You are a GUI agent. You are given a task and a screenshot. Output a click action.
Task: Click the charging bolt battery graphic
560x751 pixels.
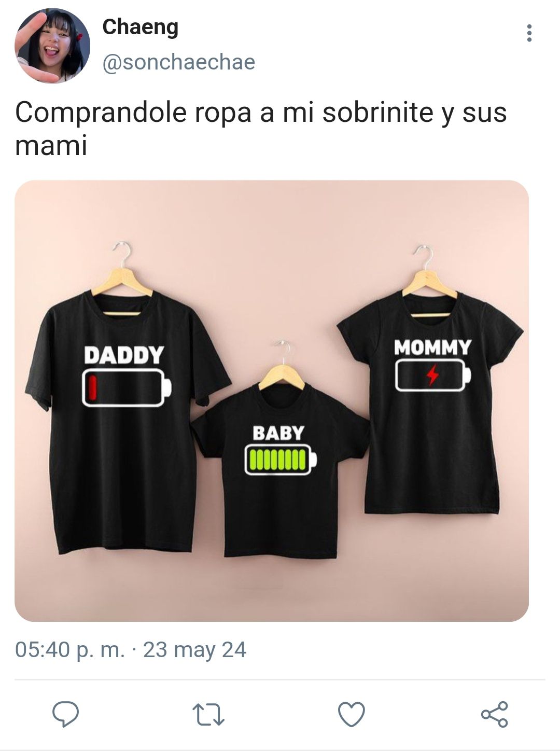(x=433, y=375)
